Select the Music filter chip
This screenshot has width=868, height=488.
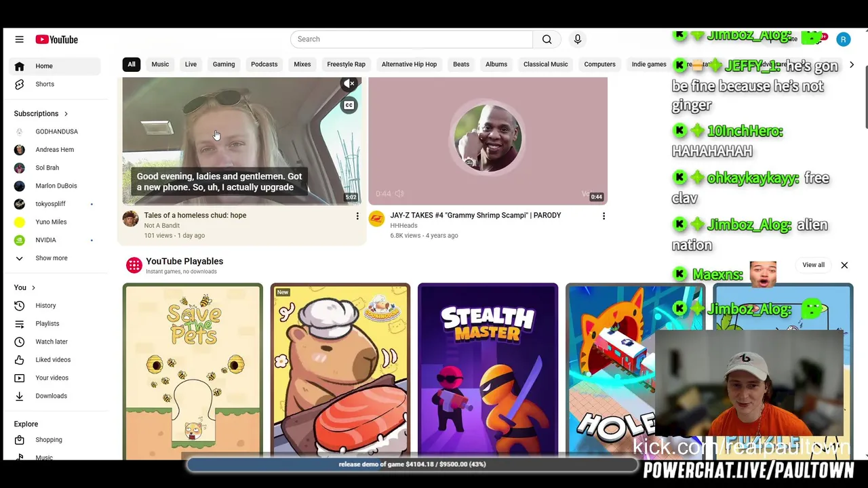(160, 64)
